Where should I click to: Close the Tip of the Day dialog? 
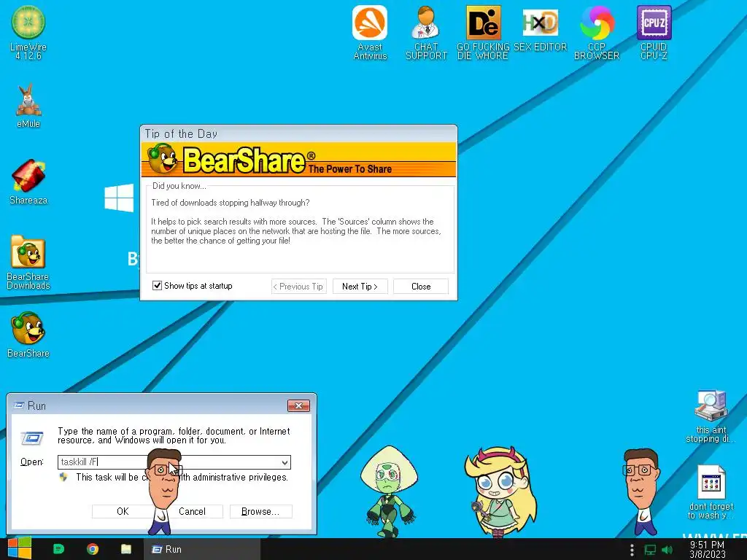click(421, 286)
